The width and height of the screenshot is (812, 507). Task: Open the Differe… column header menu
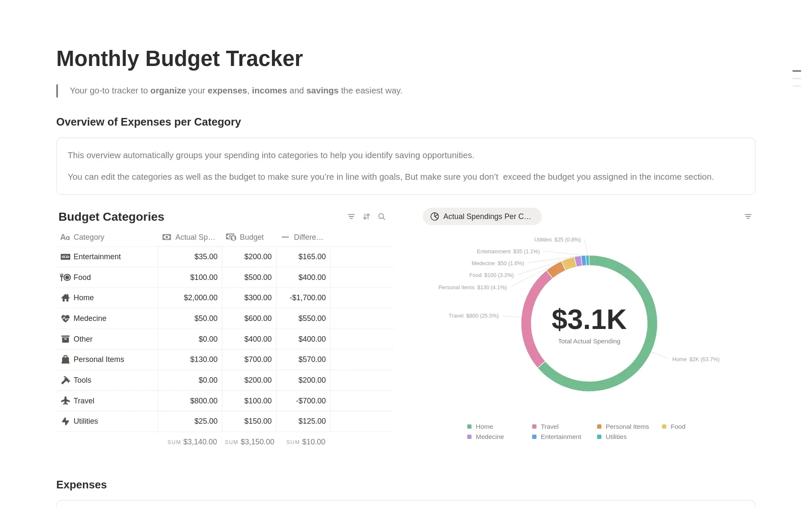click(303, 237)
